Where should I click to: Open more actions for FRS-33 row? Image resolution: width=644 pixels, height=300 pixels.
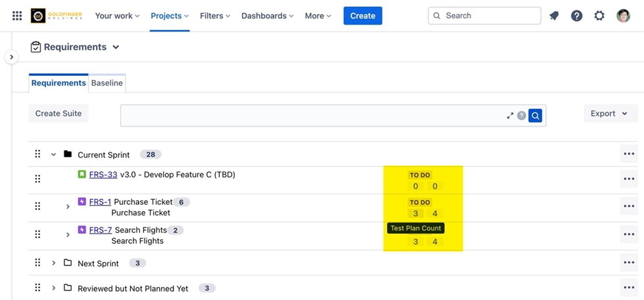628,179
